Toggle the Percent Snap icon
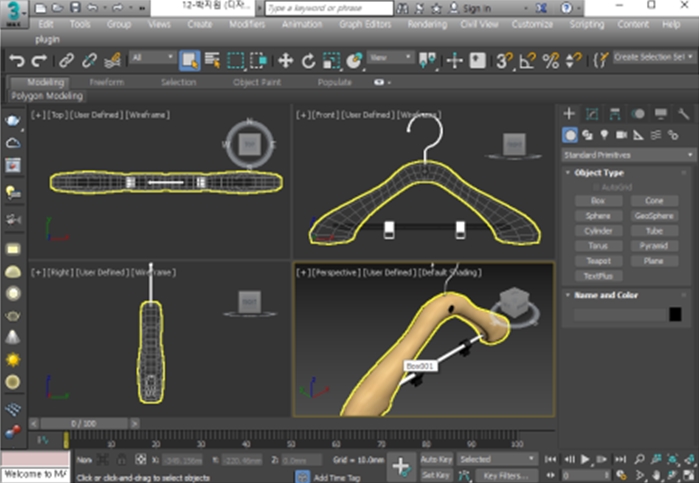This screenshot has width=699, height=483. coord(550,61)
